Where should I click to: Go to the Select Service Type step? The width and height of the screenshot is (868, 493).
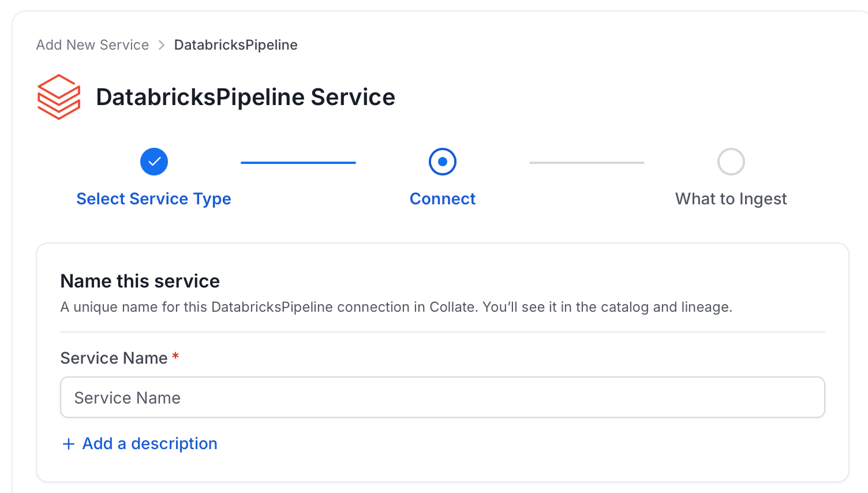point(154,199)
